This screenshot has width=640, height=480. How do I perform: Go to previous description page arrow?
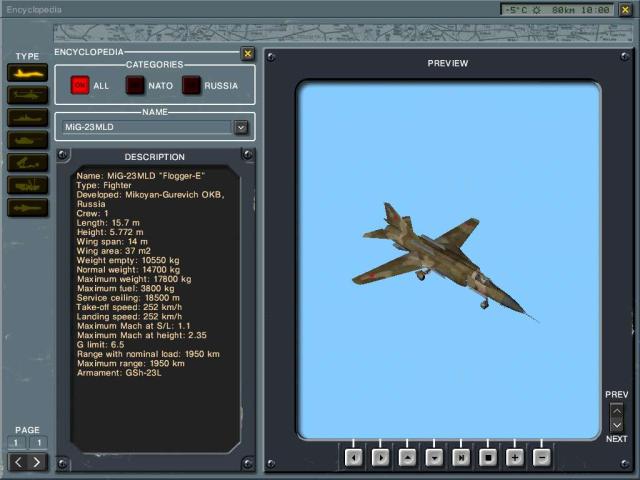(18, 462)
